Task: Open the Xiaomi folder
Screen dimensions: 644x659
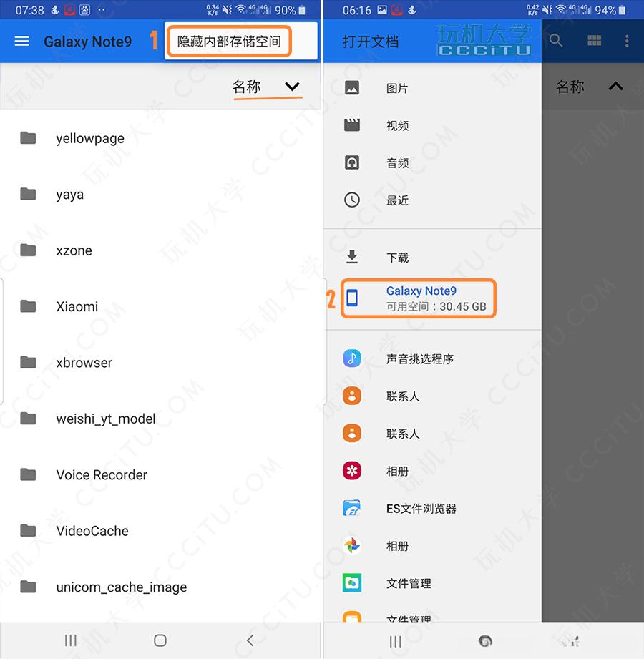Action: pyautogui.click(x=77, y=306)
